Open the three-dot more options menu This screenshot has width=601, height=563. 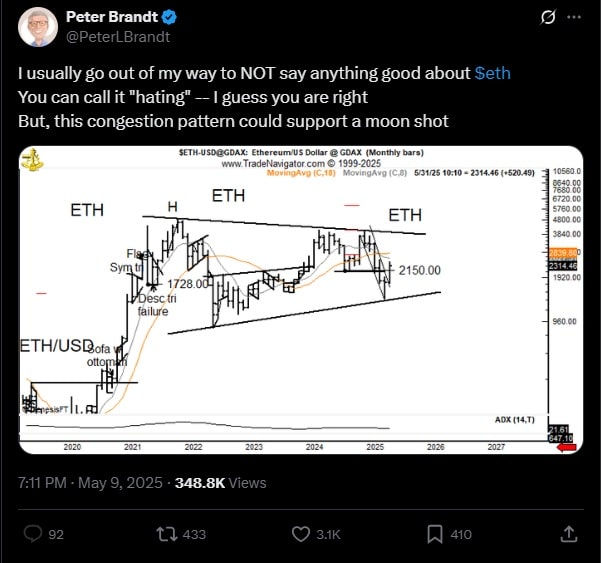pos(574,17)
